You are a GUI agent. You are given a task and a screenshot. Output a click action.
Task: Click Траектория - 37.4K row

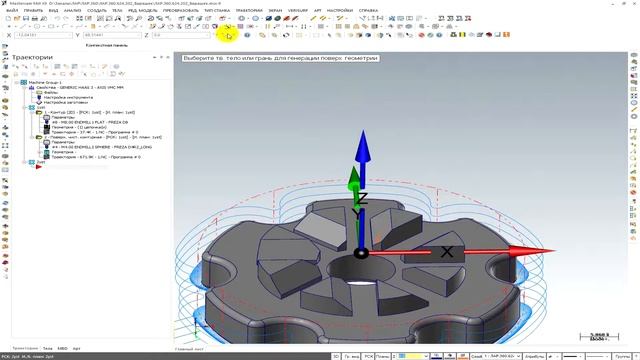95,132
